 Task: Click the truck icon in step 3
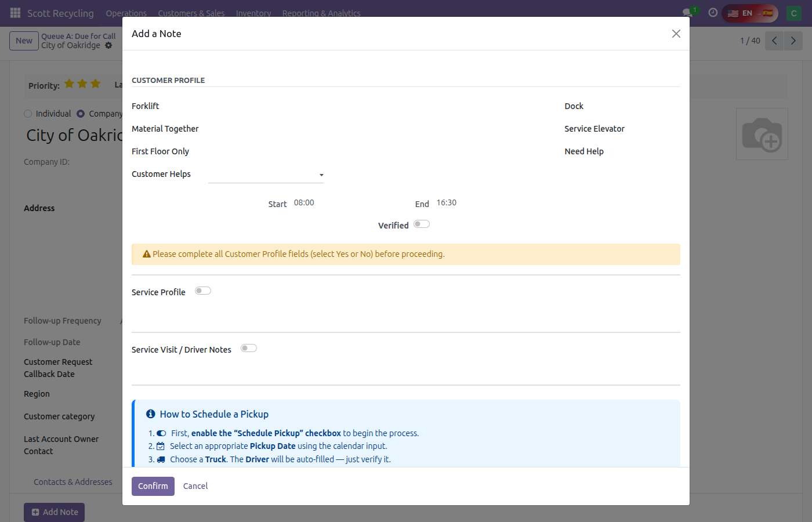click(x=161, y=459)
